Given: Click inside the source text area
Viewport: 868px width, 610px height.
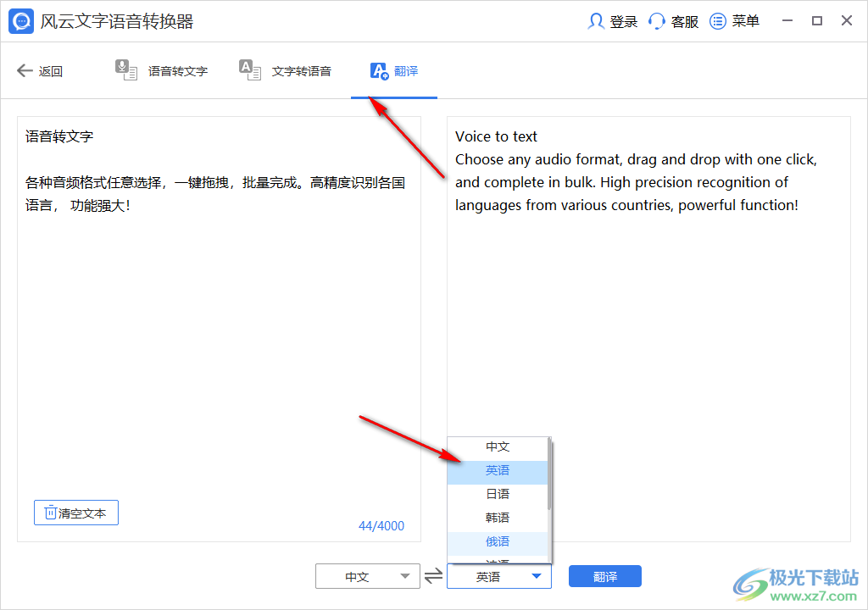Looking at the screenshot, I should [x=220, y=329].
